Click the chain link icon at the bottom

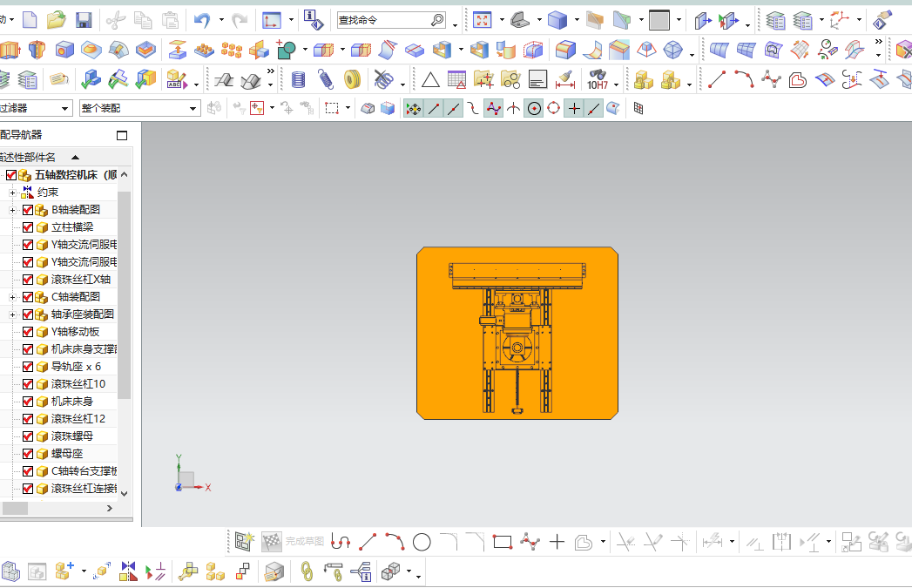pyautogui.click(x=307, y=571)
